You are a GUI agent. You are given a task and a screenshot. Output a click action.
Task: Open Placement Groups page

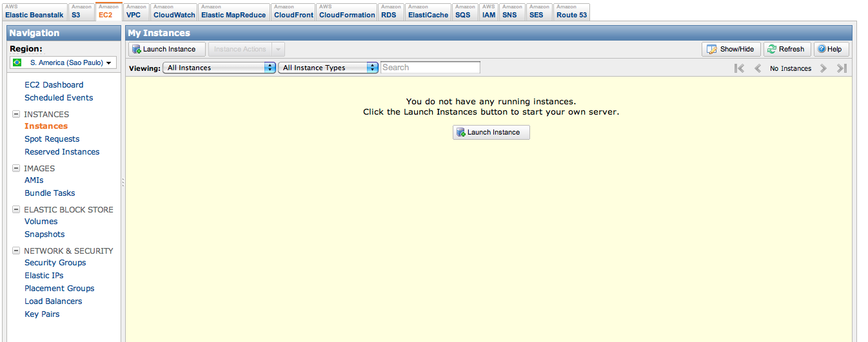pyautogui.click(x=59, y=288)
